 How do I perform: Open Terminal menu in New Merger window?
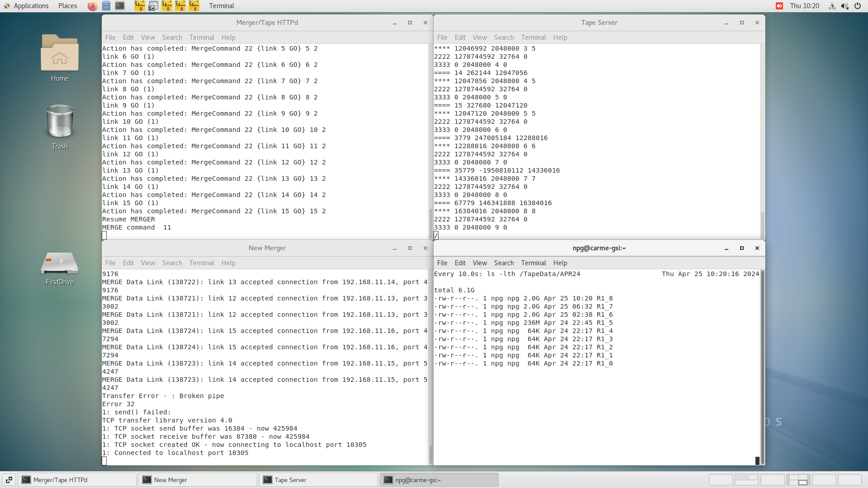tap(201, 263)
